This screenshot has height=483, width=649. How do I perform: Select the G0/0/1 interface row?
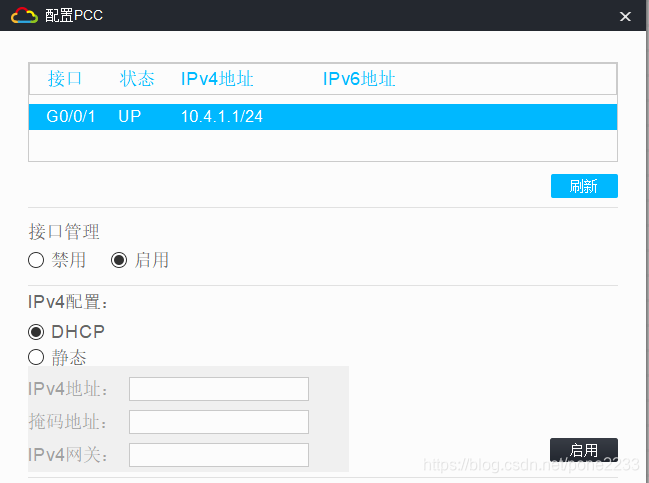(x=323, y=117)
